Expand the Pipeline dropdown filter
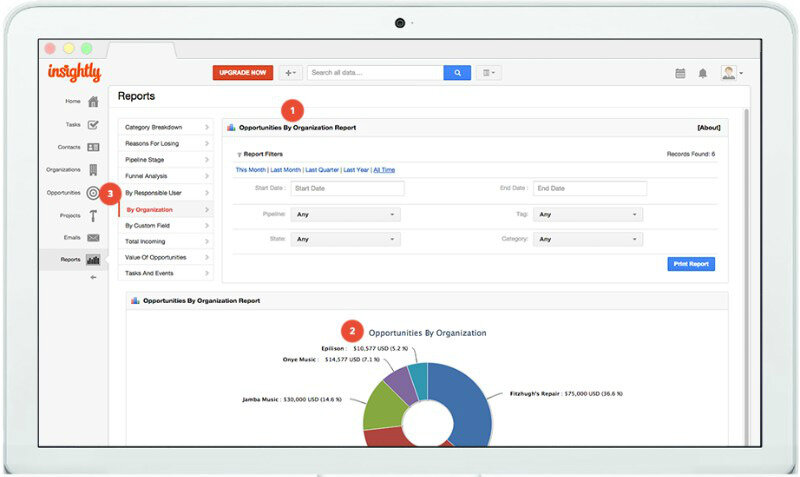 345,214
